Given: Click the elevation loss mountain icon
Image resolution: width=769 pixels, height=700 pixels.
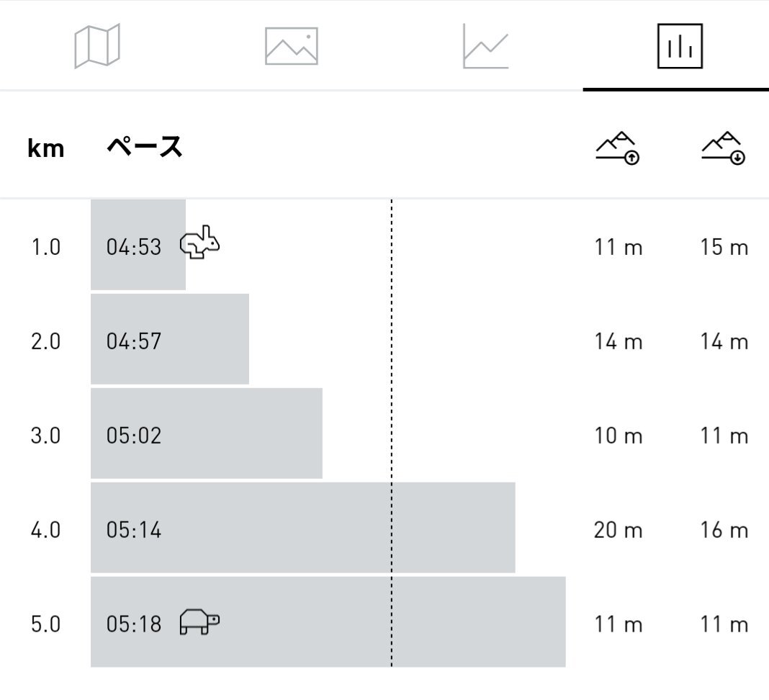Looking at the screenshot, I should click(724, 148).
